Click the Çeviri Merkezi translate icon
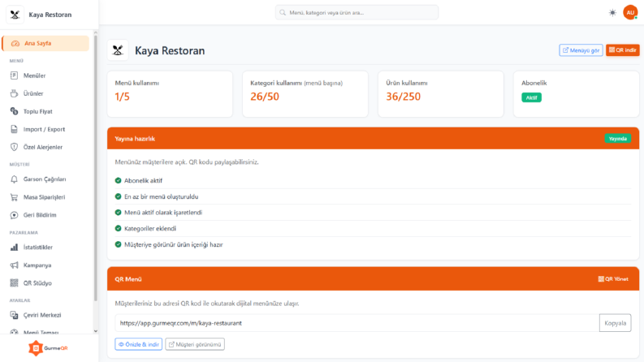Viewport: 644px width, 362px height. (14, 315)
